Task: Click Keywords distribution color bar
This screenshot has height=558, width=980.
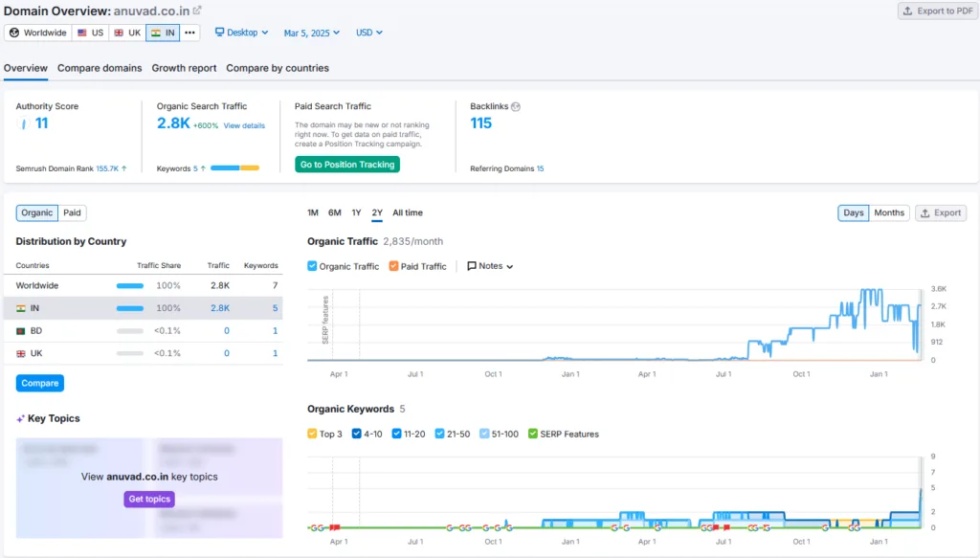Action: click(235, 168)
